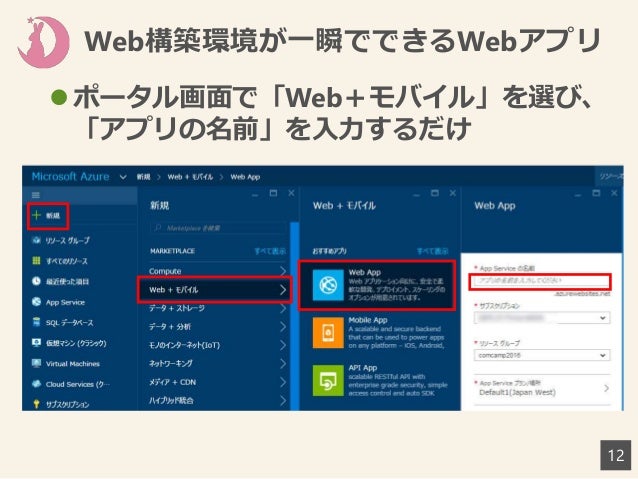The height and width of the screenshot is (479, 638).
Task: Click the blue scrollbar of 新規 blade
Action: coord(295,316)
